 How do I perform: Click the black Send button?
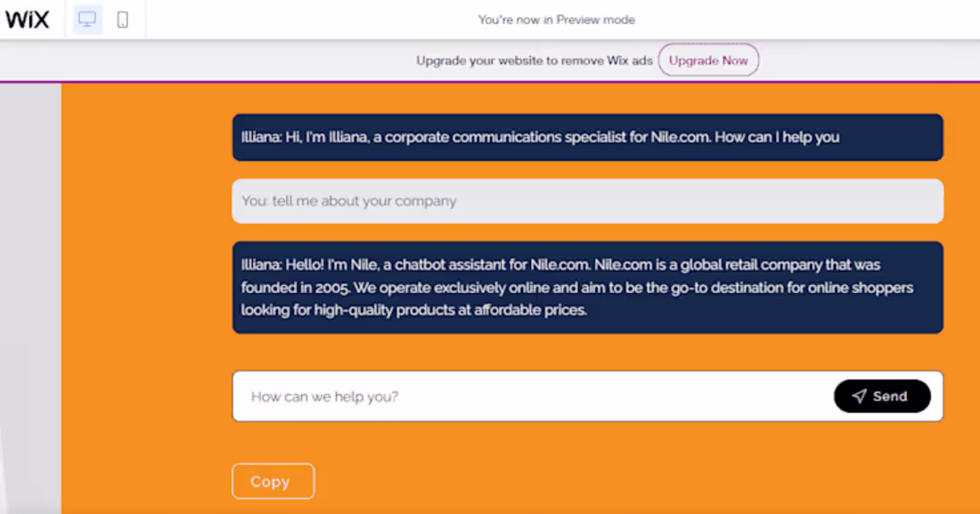[882, 396]
